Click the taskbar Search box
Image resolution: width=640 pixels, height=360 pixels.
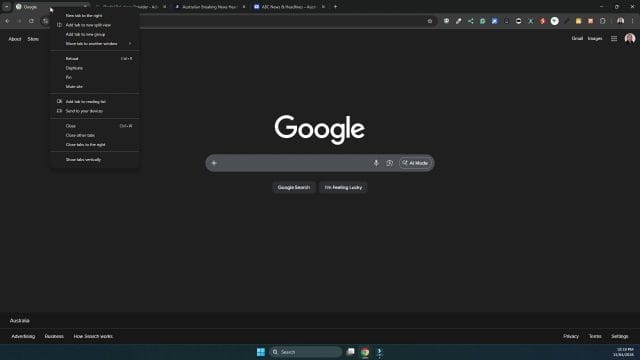[305, 352]
